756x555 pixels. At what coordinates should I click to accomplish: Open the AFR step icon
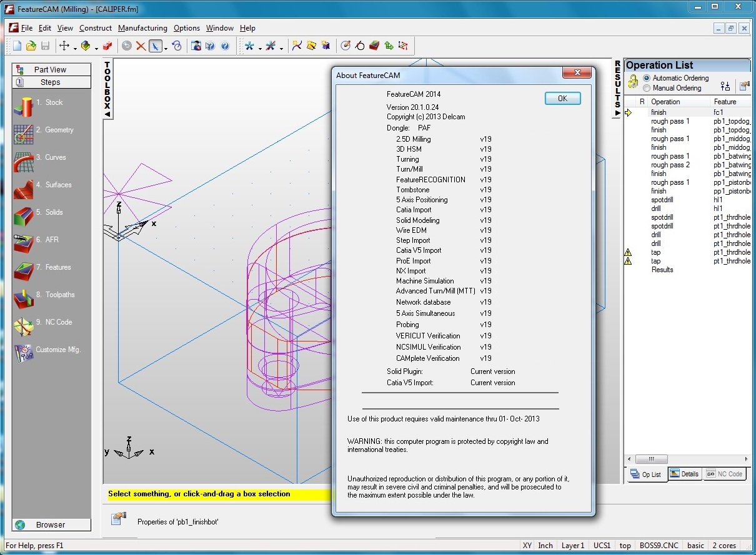click(x=24, y=244)
